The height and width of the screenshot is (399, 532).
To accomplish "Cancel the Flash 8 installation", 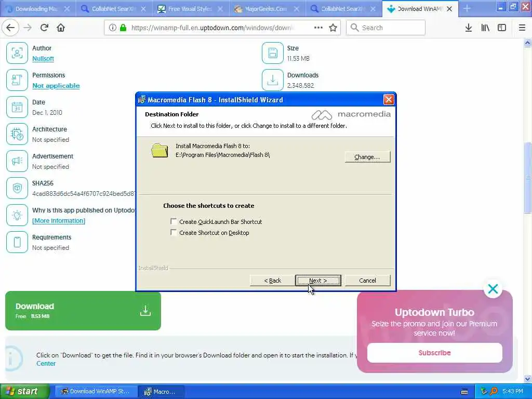I will pos(367,281).
